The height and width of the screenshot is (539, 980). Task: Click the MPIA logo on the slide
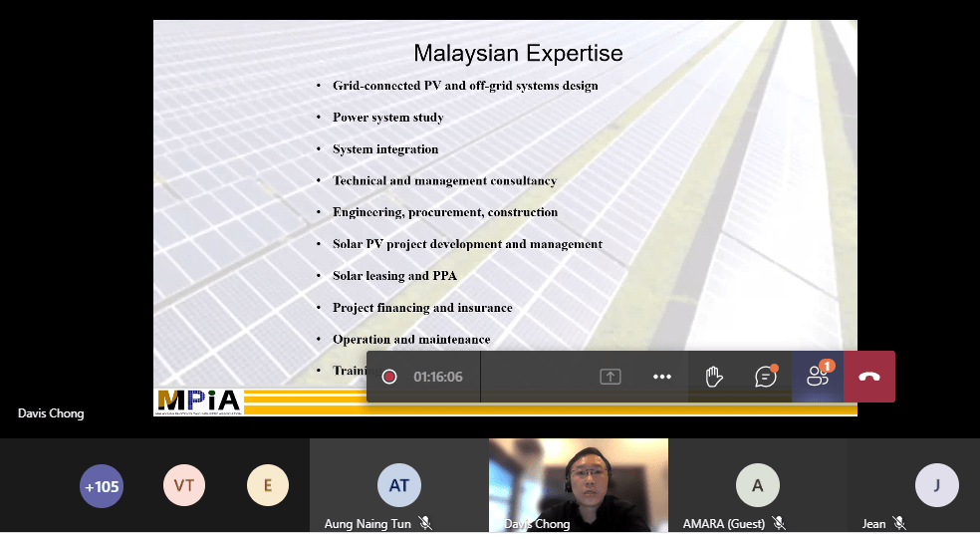coord(199,402)
